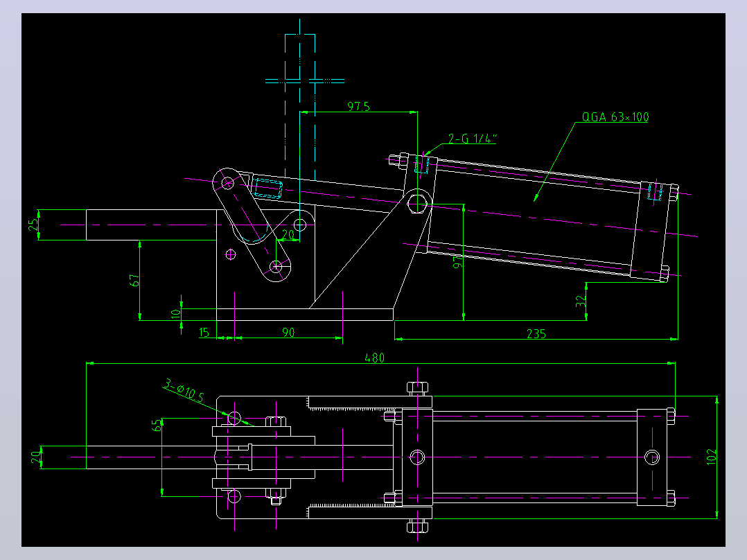Click the 65 dimension in top view

(x=157, y=425)
